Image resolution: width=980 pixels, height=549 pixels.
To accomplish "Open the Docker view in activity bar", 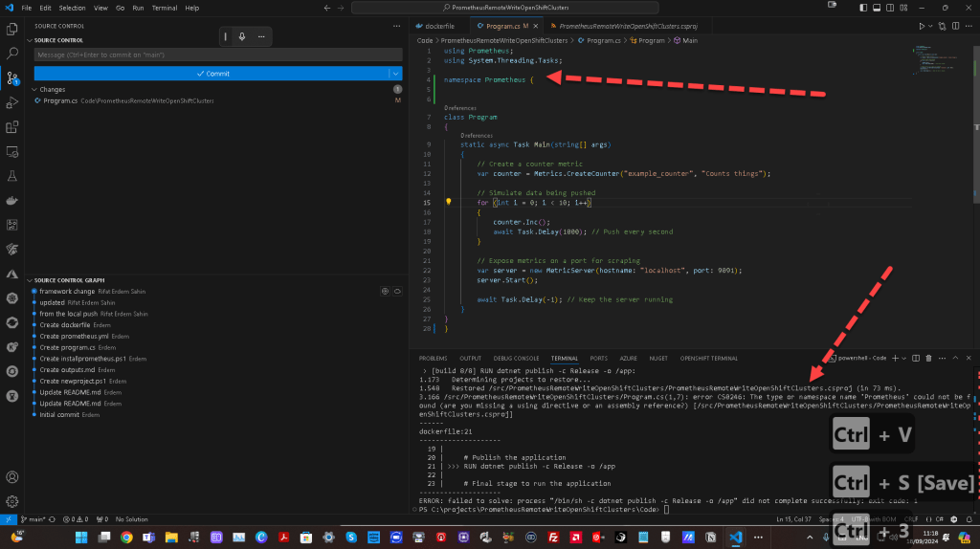I will pos(11,201).
